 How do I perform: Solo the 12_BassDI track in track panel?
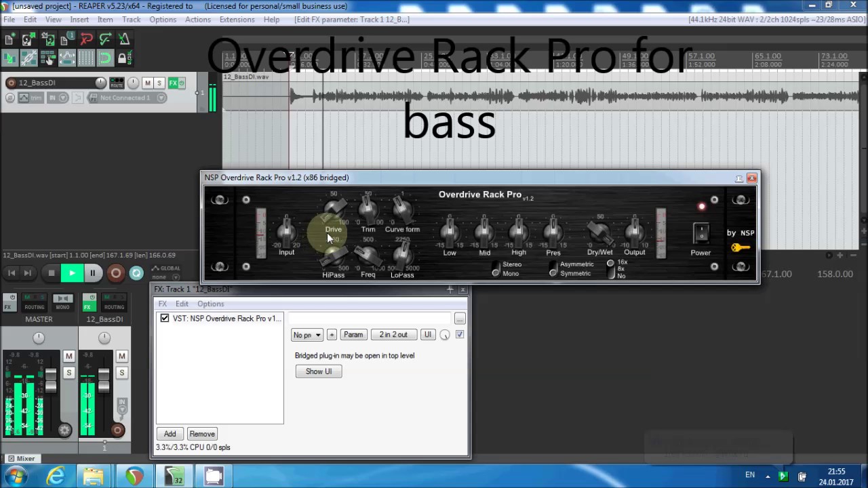pos(159,83)
